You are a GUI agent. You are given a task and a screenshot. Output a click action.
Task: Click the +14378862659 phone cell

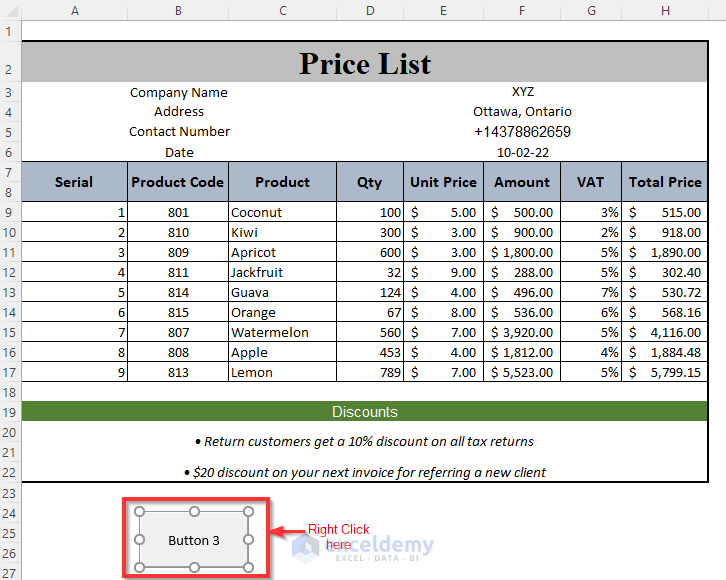click(522, 132)
